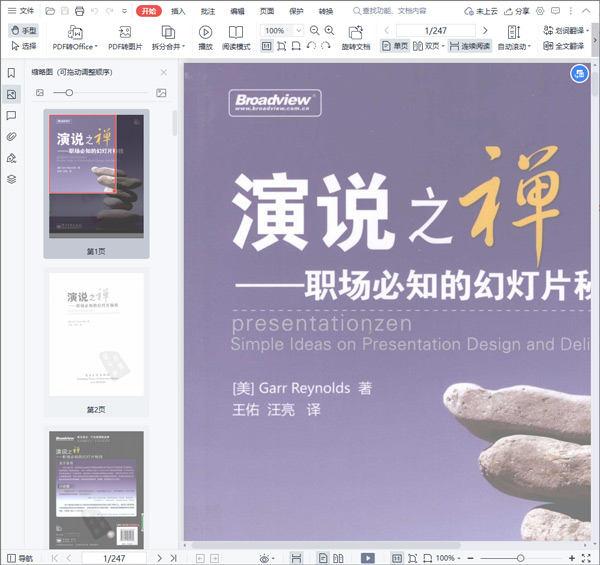Click the undo arrow icon
600x565 pixels.
(95, 11)
